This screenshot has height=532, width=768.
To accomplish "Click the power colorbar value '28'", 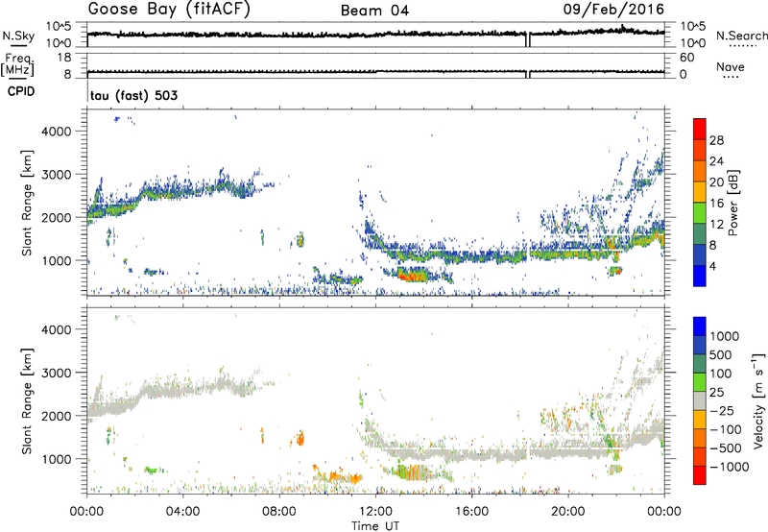I will (x=716, y=140).
